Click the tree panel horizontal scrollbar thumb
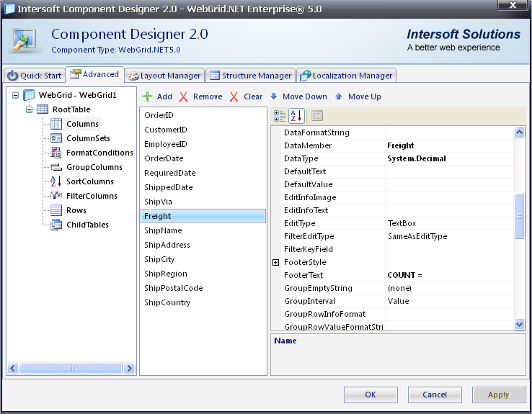532x414 pixels. (x=71, y=368)
